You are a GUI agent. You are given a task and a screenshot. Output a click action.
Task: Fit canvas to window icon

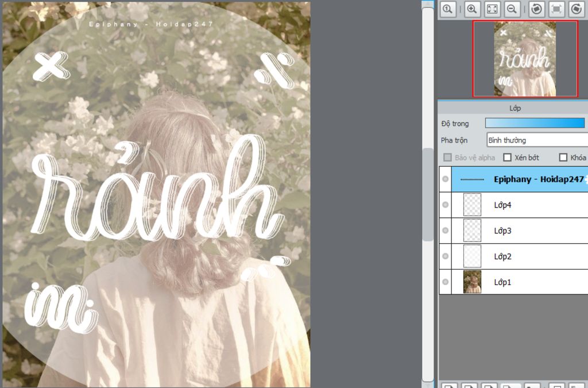pyautogui.click(x=492, y=9)
